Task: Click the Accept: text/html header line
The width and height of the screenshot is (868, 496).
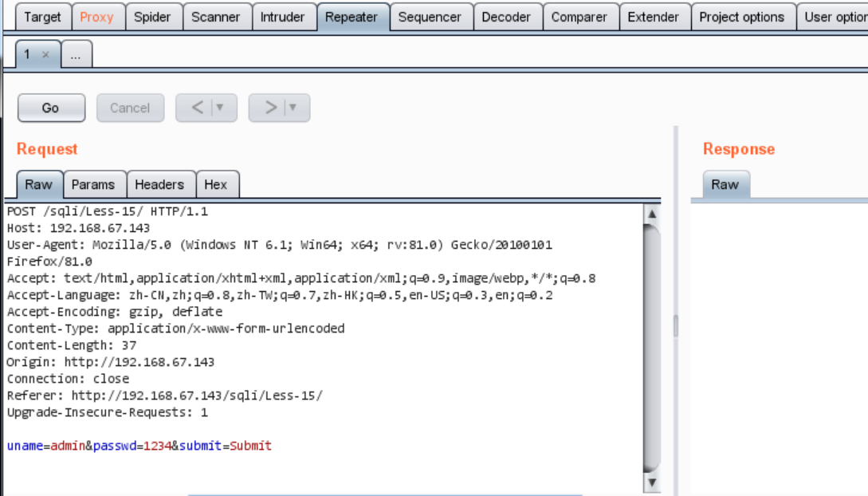Action: click(x=301, y=278)
